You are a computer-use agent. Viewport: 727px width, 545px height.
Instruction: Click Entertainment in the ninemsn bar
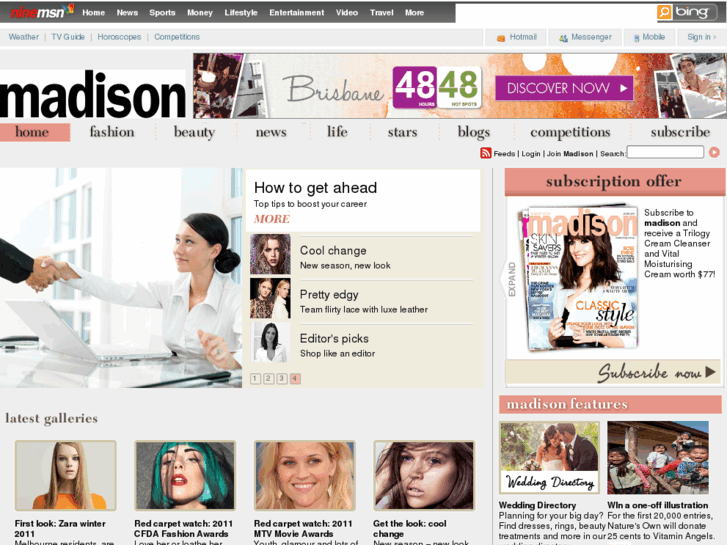[x=297, y=13]
